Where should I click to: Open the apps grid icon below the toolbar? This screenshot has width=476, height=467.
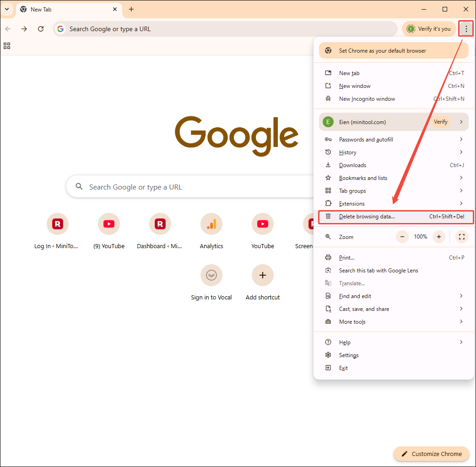click(x=6, y=46)
